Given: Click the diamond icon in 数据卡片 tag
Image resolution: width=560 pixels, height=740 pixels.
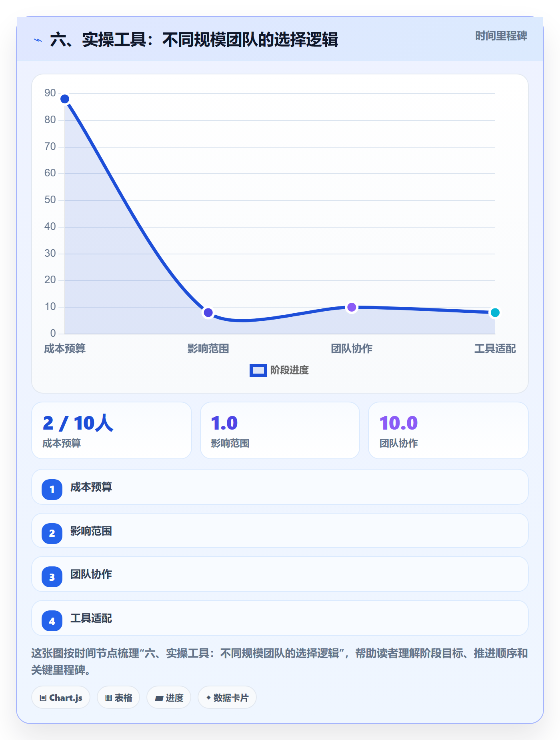Looking at the screenshot, I should [208, 698].
